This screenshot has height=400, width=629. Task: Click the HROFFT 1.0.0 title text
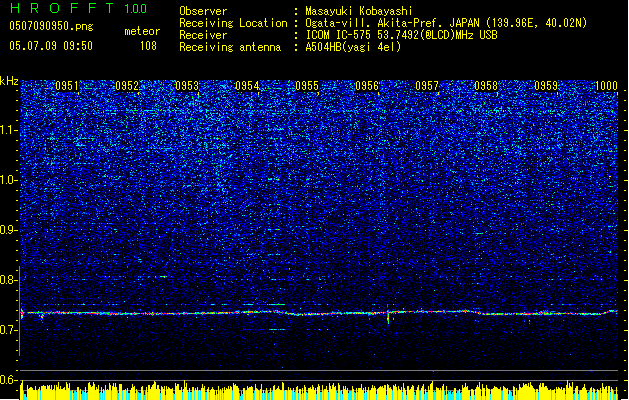[79, 8]
